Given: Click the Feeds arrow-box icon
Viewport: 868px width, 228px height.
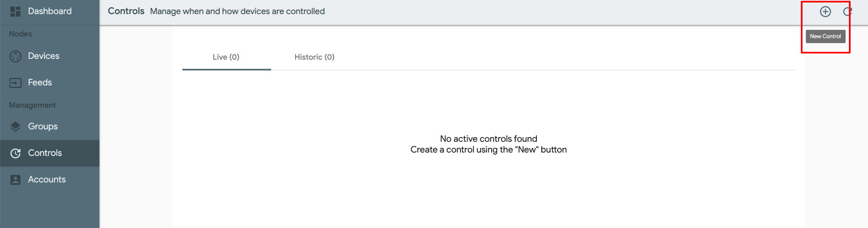Looking at the screenshot, I should pos(15,83).
